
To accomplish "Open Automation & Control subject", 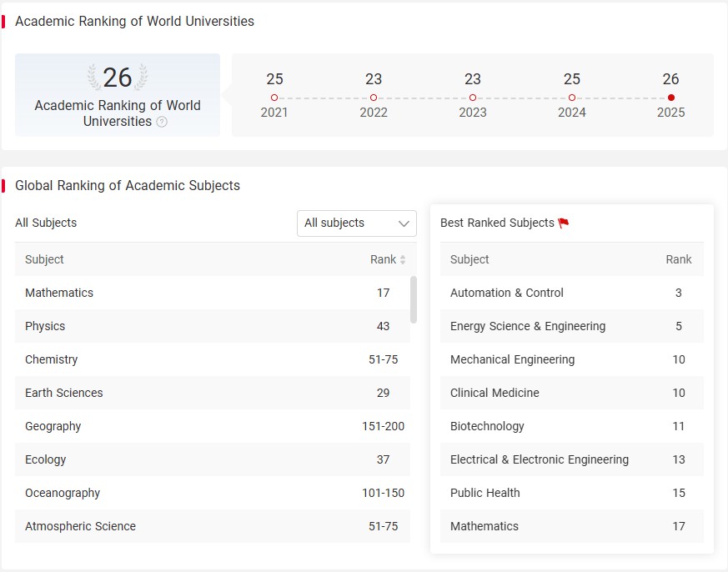I will coord(571,293).
